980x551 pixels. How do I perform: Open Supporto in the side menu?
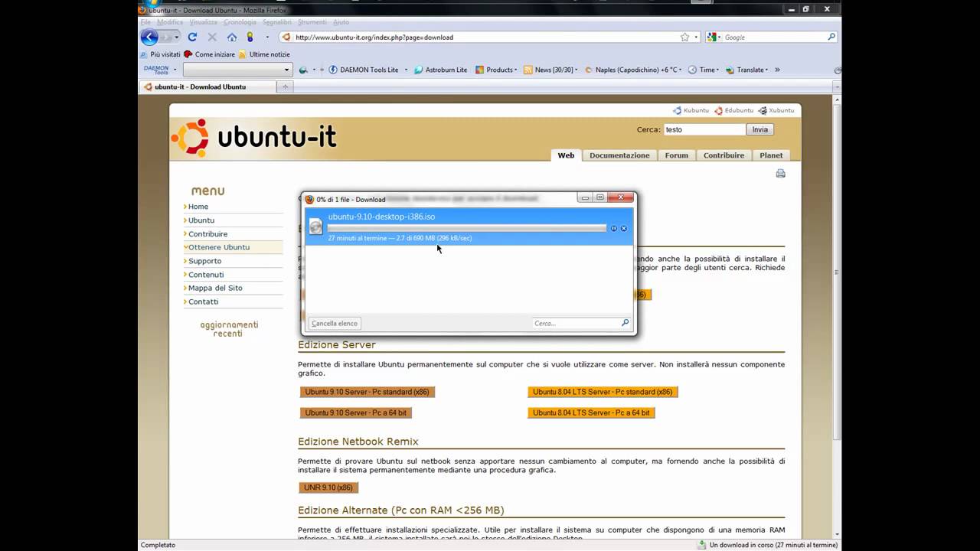204,261
